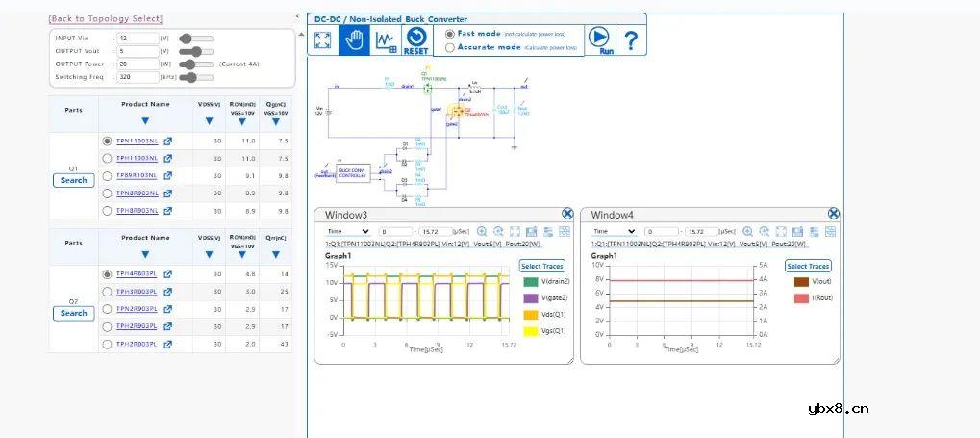Click the RESET icon
980x438 pixels.
point(416,40)
